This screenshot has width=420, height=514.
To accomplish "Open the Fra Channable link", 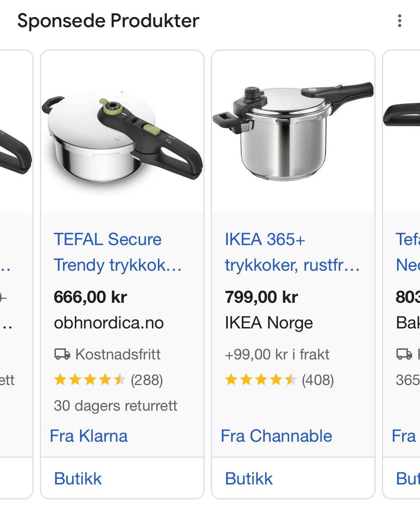I will pos(276,436).
